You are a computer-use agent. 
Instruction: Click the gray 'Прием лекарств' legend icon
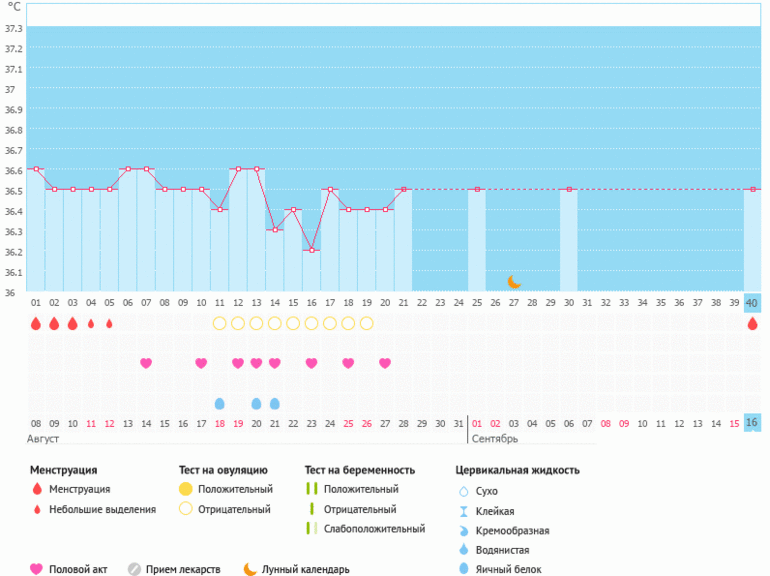[x=134, y=569]
